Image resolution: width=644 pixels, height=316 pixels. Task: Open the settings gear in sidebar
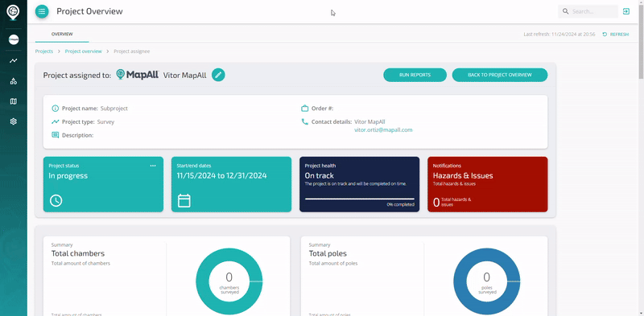coord(14,121)
